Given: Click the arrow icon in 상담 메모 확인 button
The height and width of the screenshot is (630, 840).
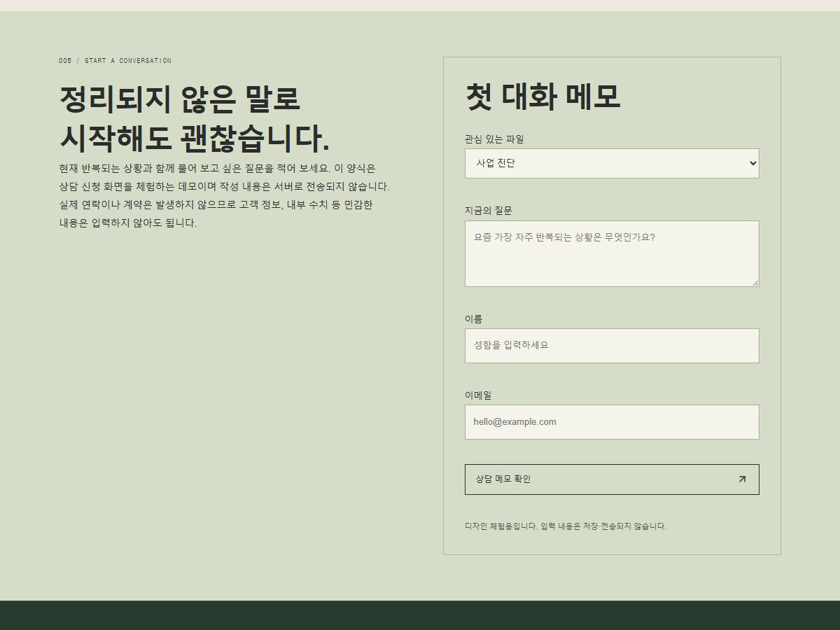Looking at the screenshot, I should click(x=742, y=479).
